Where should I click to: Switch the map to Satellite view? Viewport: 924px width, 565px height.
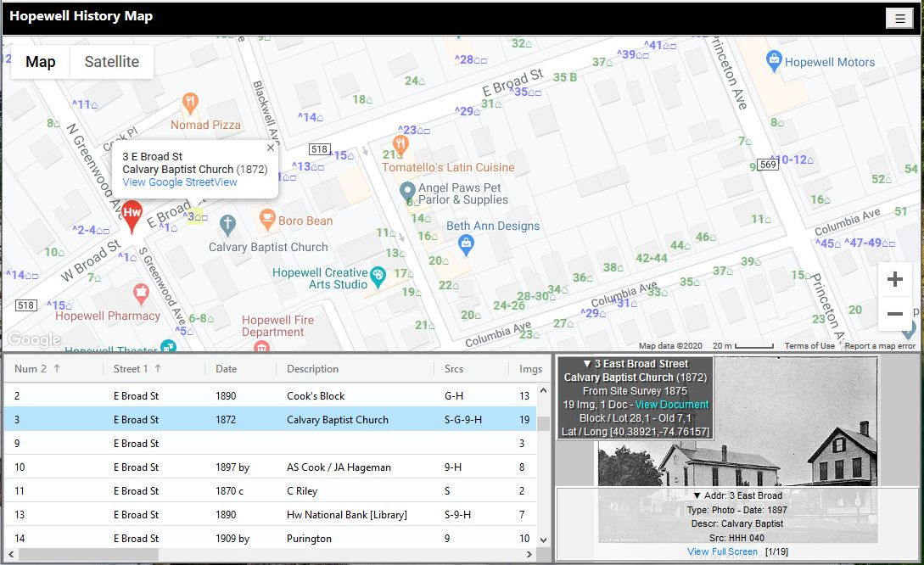tap(111, 62)
